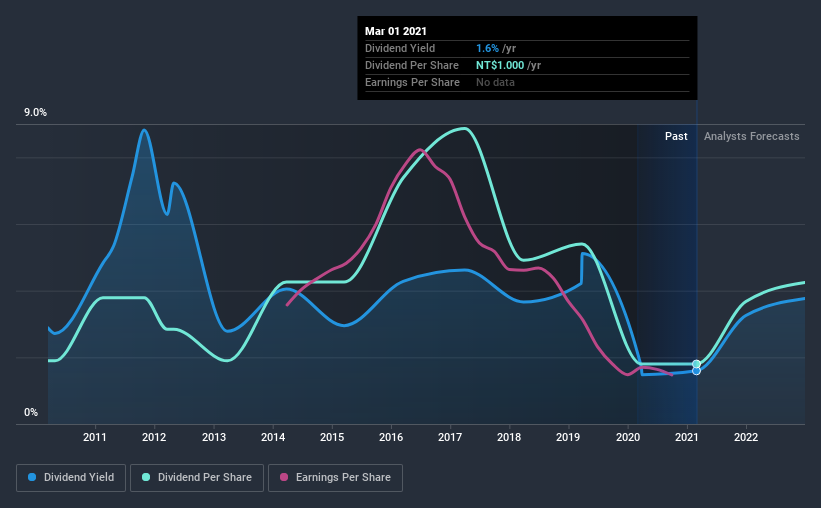Click the 2011 x-axis label
This screenshot has height=508, width=821.
pyautogui.click(x=95, y=437)
